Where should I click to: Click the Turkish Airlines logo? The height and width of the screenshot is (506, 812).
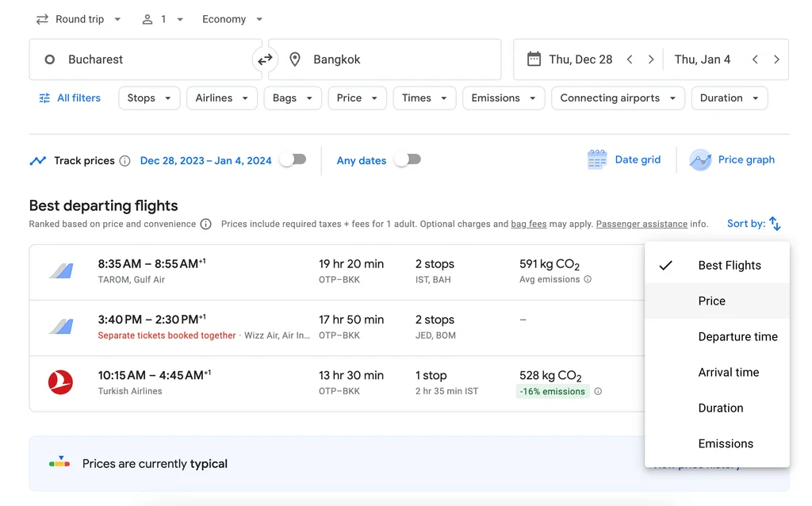coord(60,383)
